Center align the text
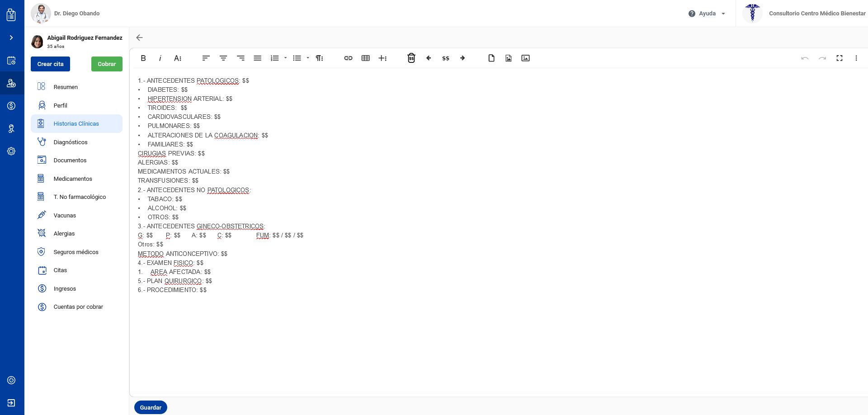The width and height of the screenshot is (868, 415). click(x=223, y=58)
